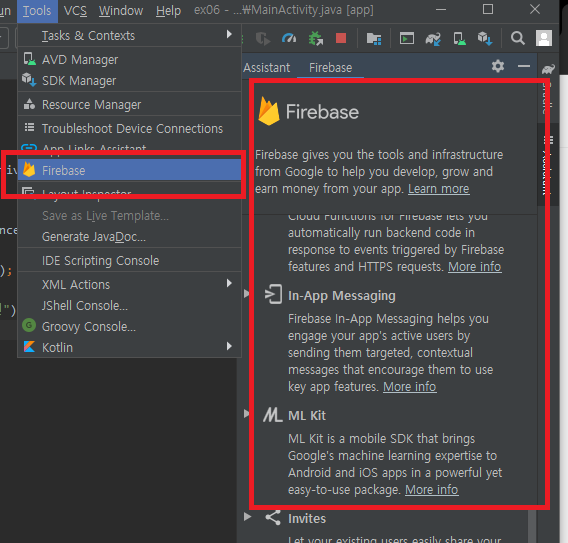Open In-App Messaging More info link

[x=410, y=387]
